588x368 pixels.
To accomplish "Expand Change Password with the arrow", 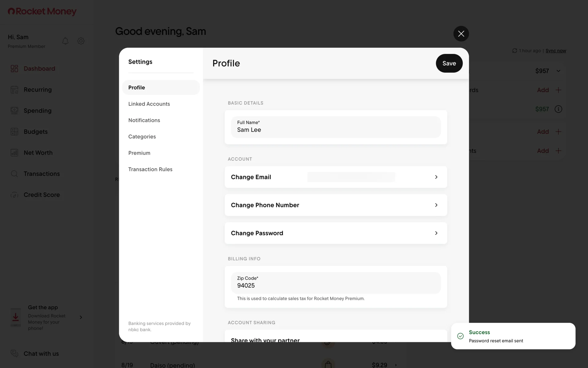I will (436, 233).
